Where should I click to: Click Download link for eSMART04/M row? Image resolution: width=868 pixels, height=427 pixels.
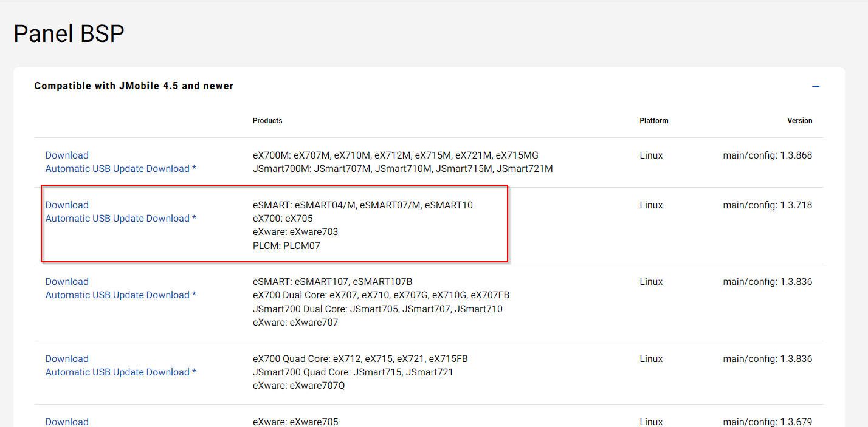click(x=67, y=205)
